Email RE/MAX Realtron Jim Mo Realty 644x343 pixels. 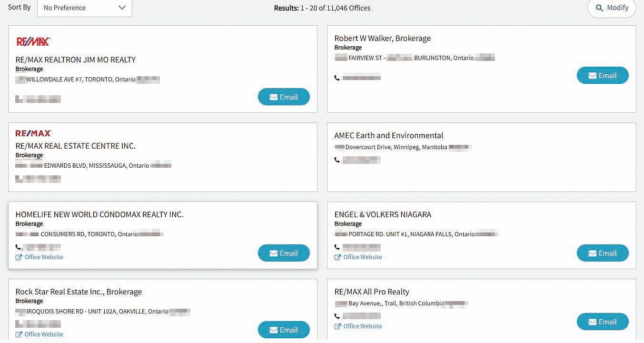tap(284, 97)
